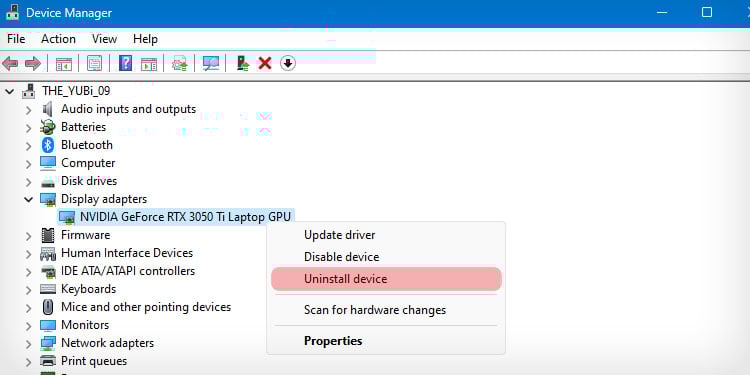Click the Human Interface Devices icon

(x=47, y=253)
